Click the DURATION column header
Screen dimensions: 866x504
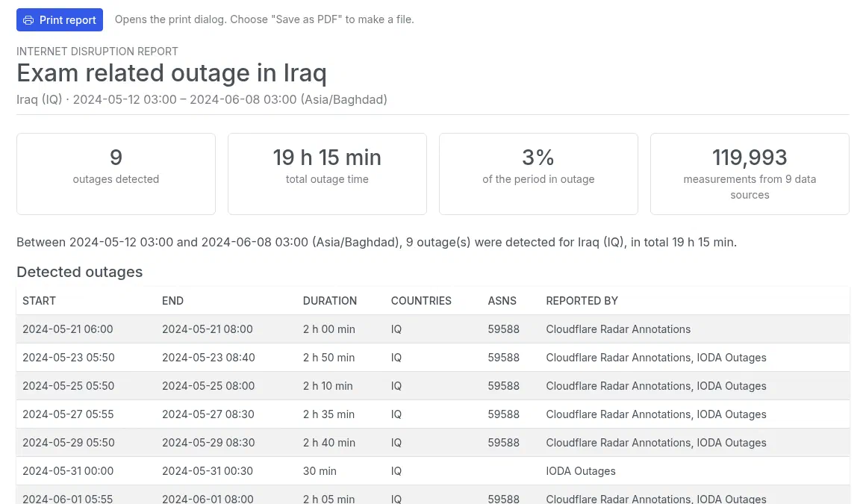click(x=330, y=301)
